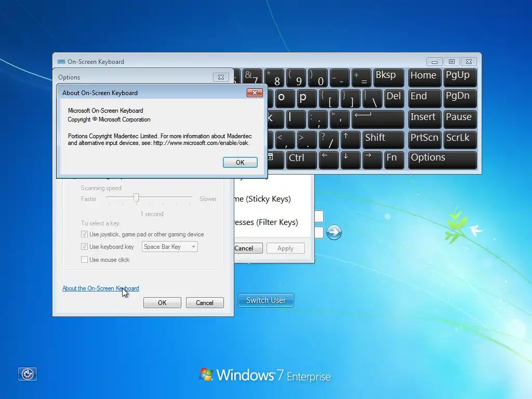The width and height of the screenshot is (532, 399).
Task: Click the blue arrow submit button
Action: click(x=334, y=232)
